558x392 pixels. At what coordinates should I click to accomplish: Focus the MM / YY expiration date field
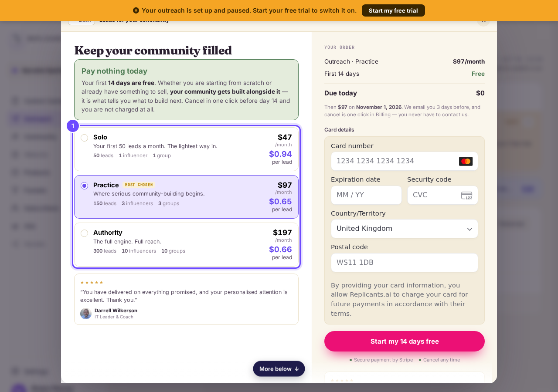pyautogui.click(x=366, y=195)
